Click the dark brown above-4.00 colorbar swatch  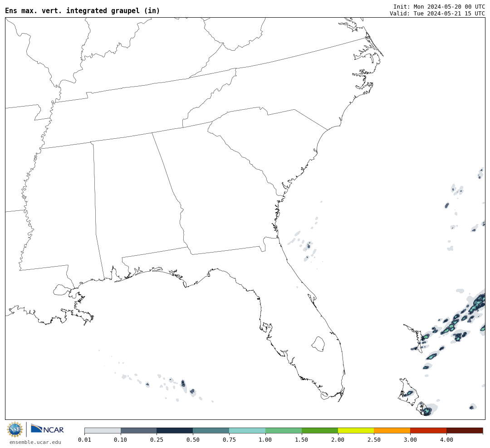click(465, 430)
